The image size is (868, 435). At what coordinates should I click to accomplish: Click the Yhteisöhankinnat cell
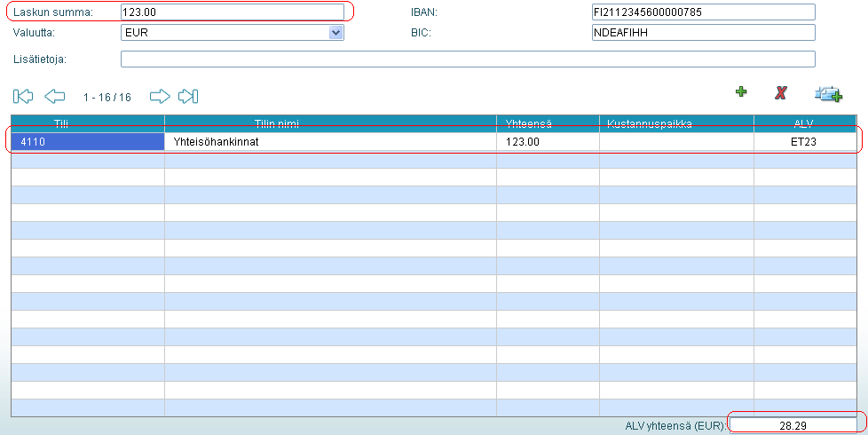(330, 142)
